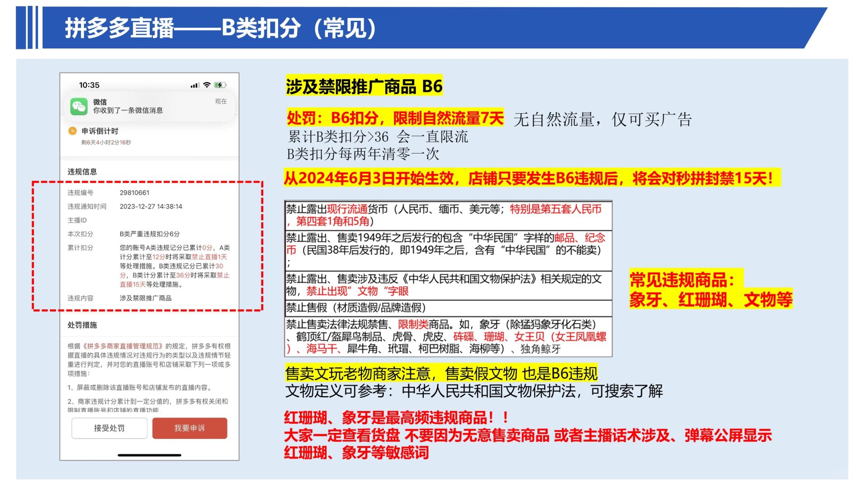Click the slide title 拼多多直播——B类扣分（常见）

click(x=220, y=28)
